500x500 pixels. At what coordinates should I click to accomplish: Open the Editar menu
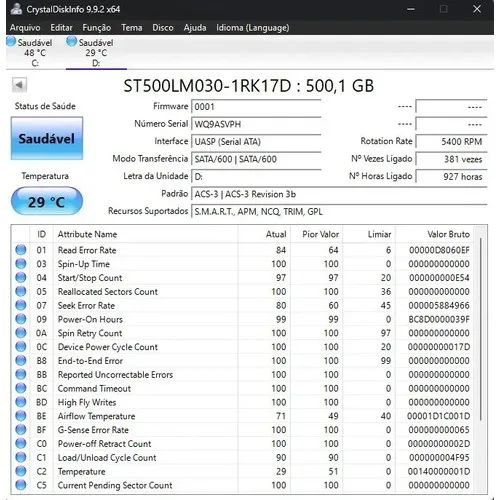pyautogui.click(x=61, y=28)
